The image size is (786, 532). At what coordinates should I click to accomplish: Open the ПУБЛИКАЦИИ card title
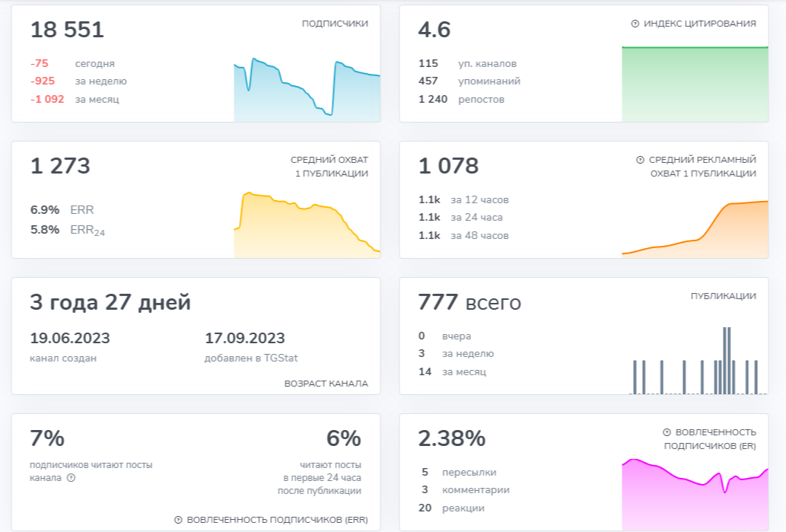[724, 296]
